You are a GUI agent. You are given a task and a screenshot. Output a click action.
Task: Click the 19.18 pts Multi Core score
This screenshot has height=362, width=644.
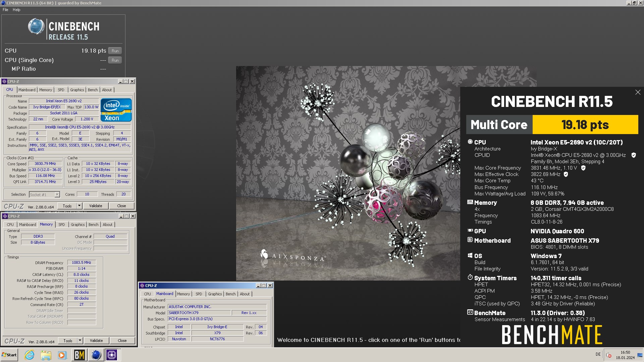585,125
